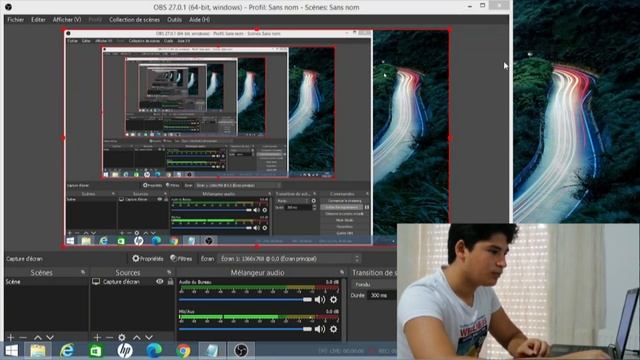This screenshot has width=640, height=360.
Task: Open the Editer menu
Action: (38, 20)
